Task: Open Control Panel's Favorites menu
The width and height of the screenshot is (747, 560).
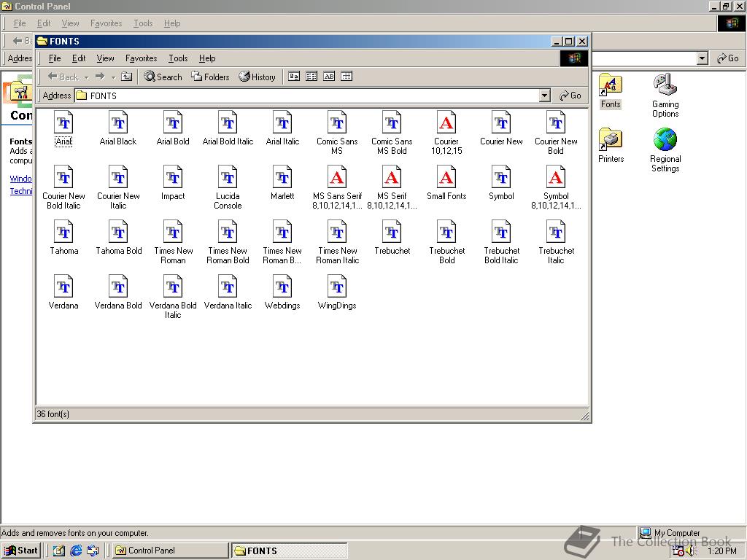Action: (107, 23)
